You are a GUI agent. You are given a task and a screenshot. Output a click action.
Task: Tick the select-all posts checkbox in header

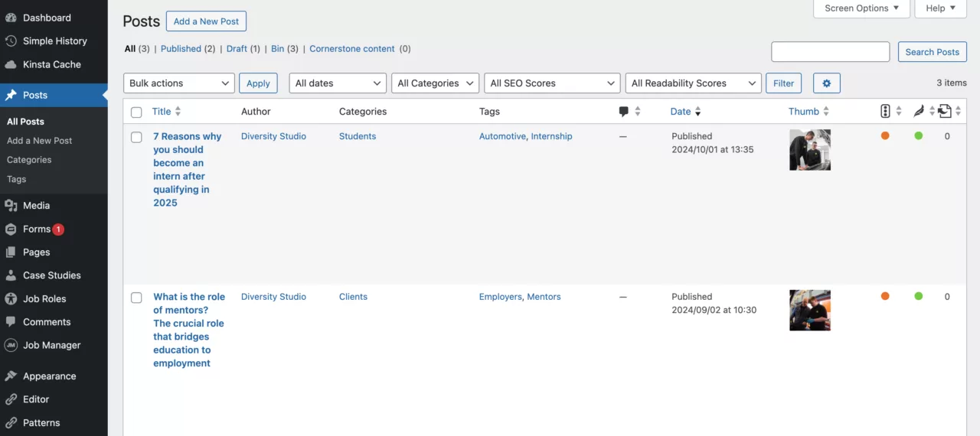click(x=136, y=112)
